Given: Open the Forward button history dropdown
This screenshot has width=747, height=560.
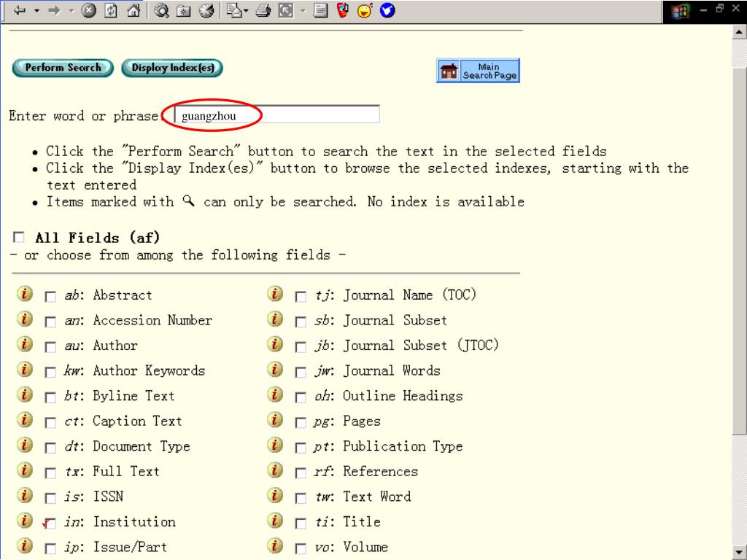Looking at the screenshot, I should [71, 10].
